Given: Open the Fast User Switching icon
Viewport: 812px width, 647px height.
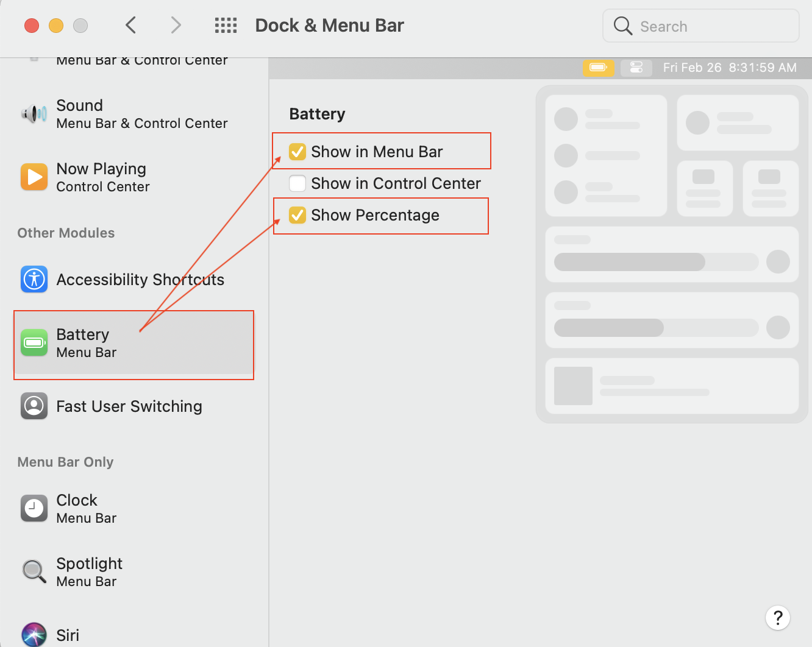Looking at the screenshot, I should pyautogui.click(x=34, y=406).
